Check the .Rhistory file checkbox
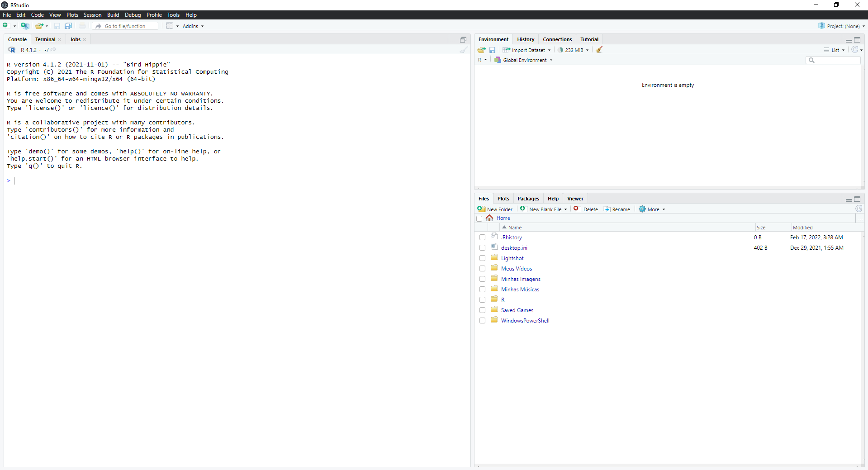The image size is (868, 470). (x=482, y=237)
